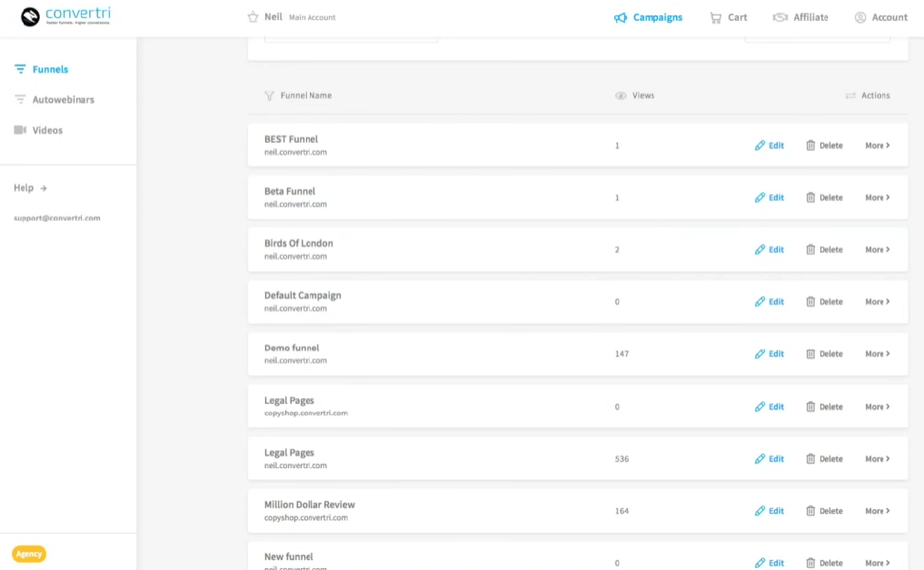The width and height of the screenshot is (924, 570).
Task: Open the Cart from the top navigation
Action: [728, 17]
